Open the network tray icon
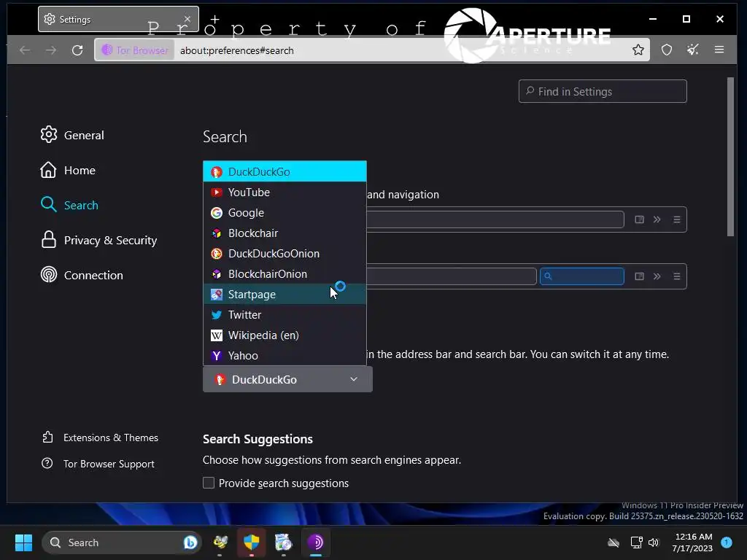This screenshot has width=747, height=560. (x=636, y=542)
